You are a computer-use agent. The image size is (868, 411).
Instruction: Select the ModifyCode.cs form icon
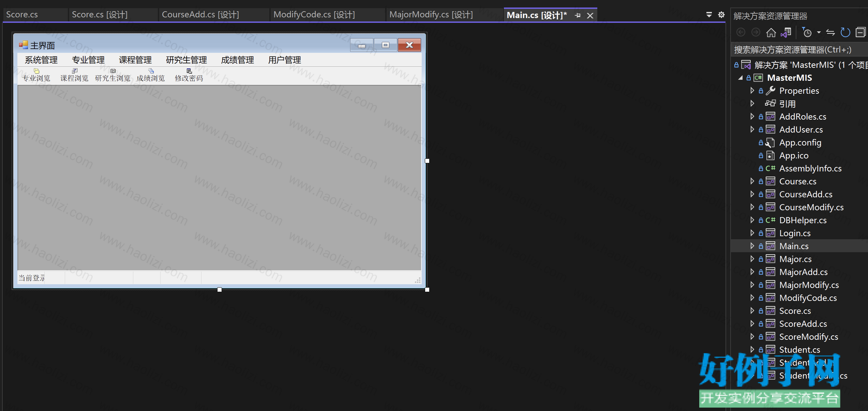(x=770, y=298)
